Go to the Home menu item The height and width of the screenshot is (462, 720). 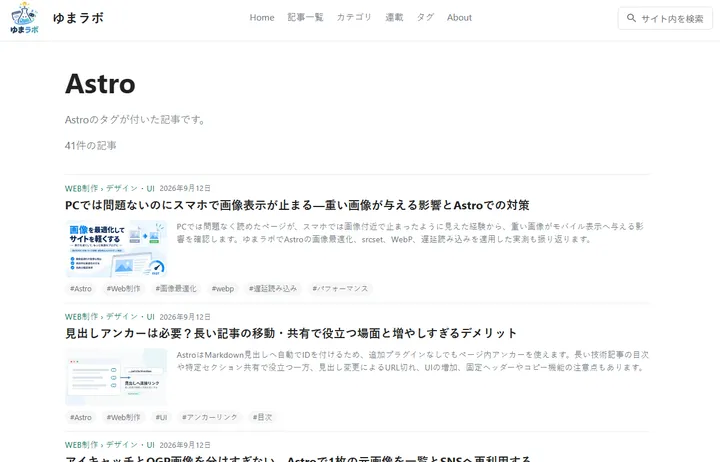(x=262, y=17)
